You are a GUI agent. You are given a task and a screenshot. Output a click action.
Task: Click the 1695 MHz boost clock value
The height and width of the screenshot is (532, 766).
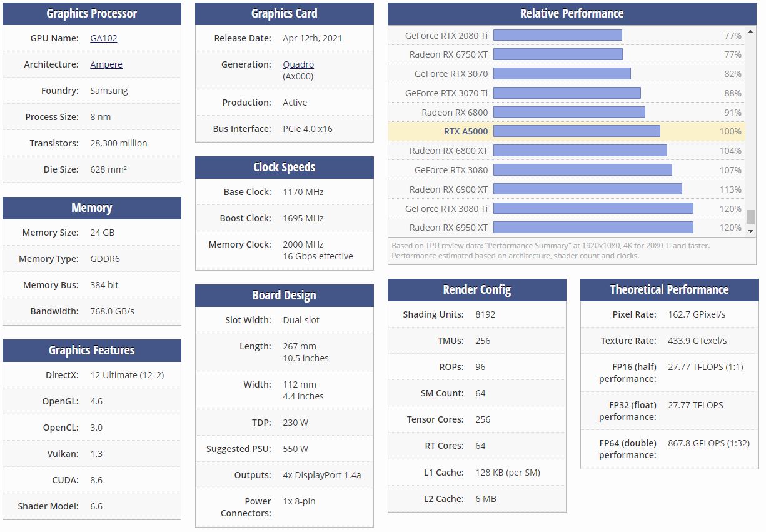(303, 218)
